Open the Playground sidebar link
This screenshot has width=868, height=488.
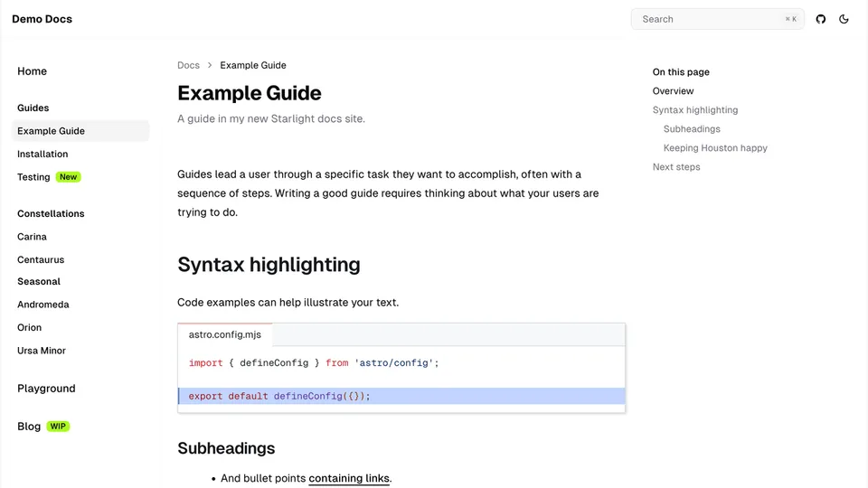point(46,389)
